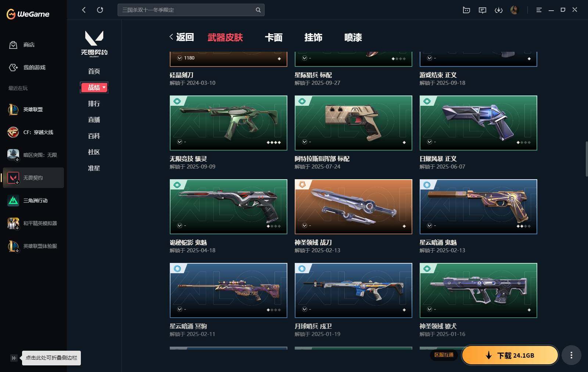This screenshot has width=588, height=372.
Task: Select 英雄联盟 game icon in sidebar
Action: 13,109
